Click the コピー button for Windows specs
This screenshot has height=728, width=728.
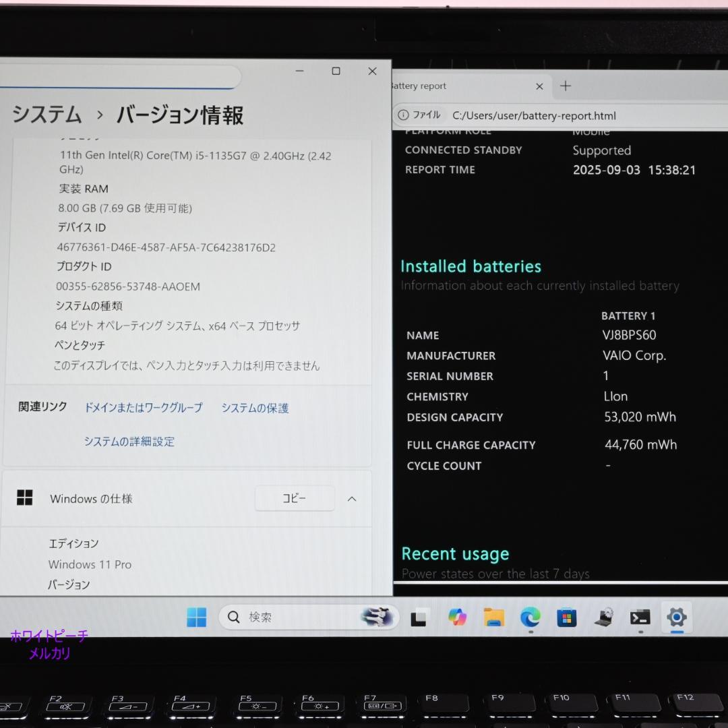(294, 498)
